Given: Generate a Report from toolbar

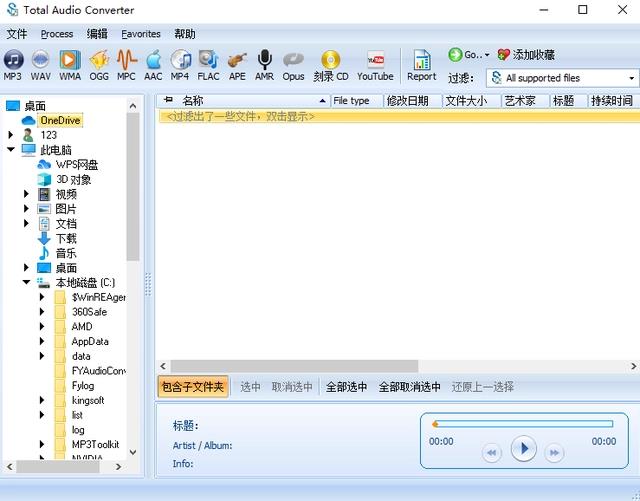Looking at the screenshot, I should coord(422,65).
